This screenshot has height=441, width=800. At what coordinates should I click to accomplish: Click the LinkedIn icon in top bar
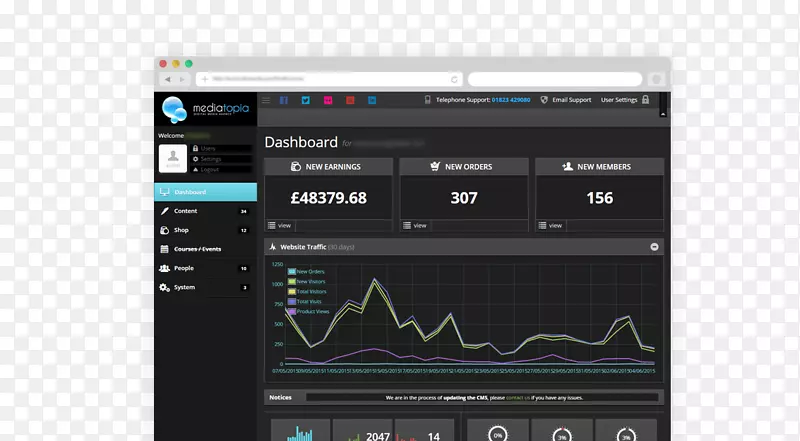pyautogui.click(x=372, y=100)
